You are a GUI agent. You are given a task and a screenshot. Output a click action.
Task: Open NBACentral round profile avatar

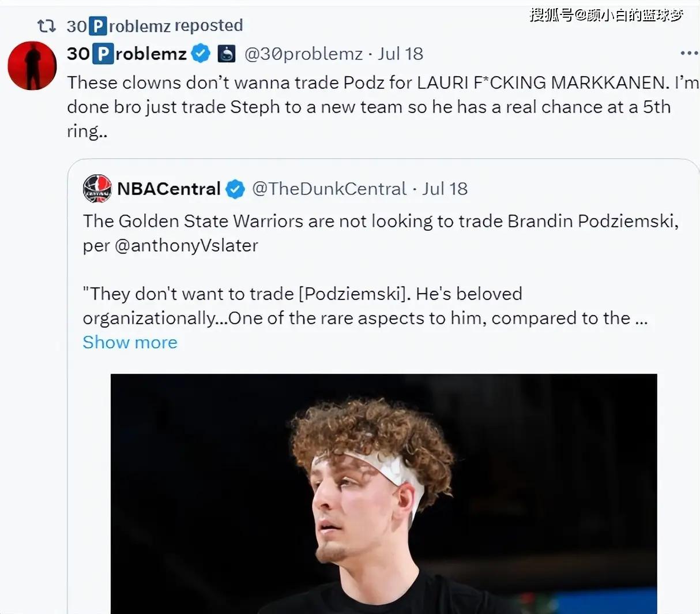[x=97, y=189]
